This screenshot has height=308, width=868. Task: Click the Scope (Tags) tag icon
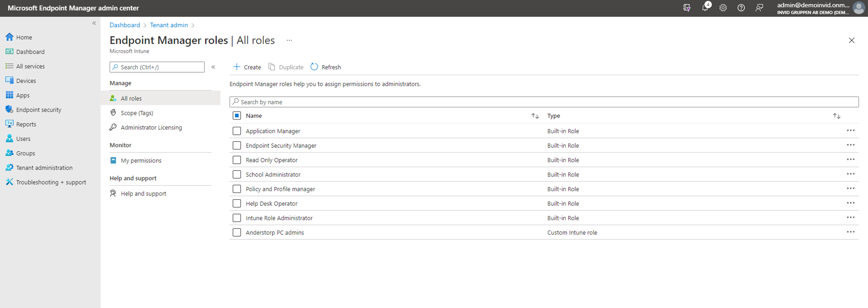coord(113,113)
